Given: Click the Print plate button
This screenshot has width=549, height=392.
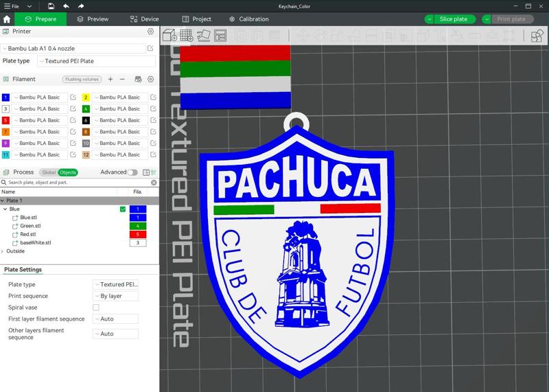Looking at the screenshot, I should tap(512, 19).
